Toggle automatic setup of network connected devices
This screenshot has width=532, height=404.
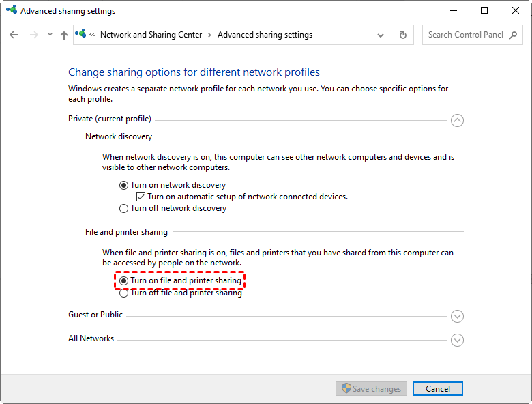coord(141,197)
